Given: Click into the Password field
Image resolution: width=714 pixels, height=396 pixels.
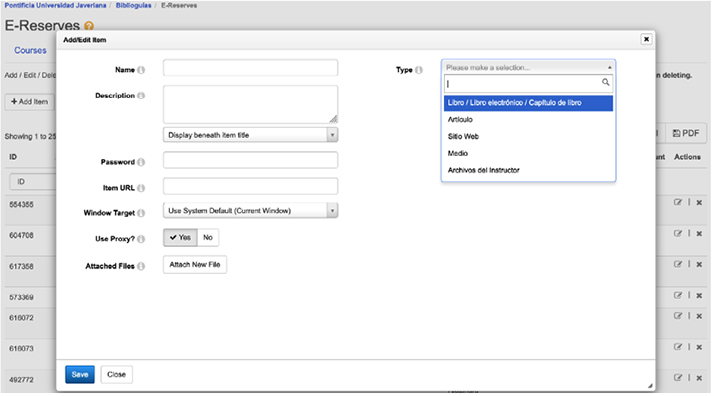Looking at the screenshot, I should [250, 160].
